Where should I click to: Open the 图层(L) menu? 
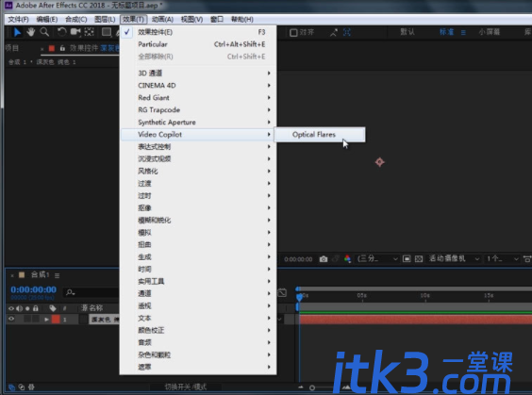coord(105,20)
